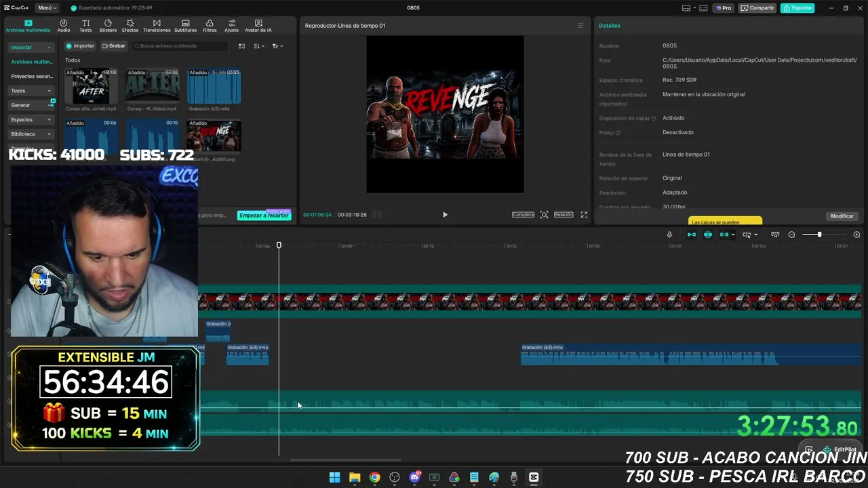Select the Revenge png image thumbnail

click(x=214, y=136)
